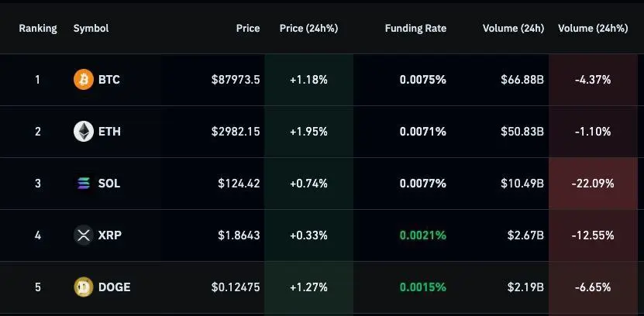The width and height of the screenshot is (644, 316).
Task: Open the ETH symbol link
Action: click(109, 132)
